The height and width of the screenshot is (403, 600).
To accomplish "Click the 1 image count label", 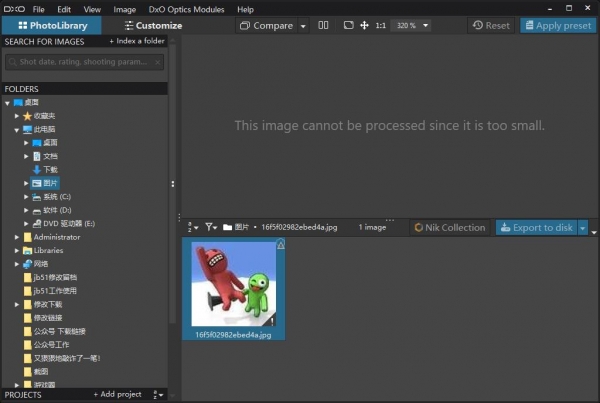I will click(x=372, y=227).
